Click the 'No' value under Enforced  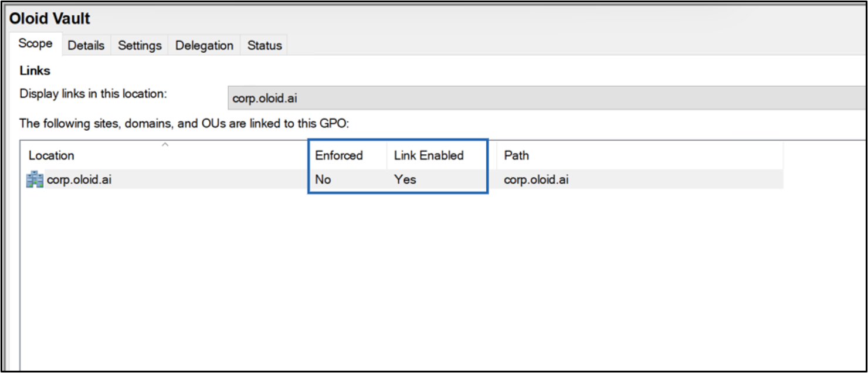pos(323,180)
